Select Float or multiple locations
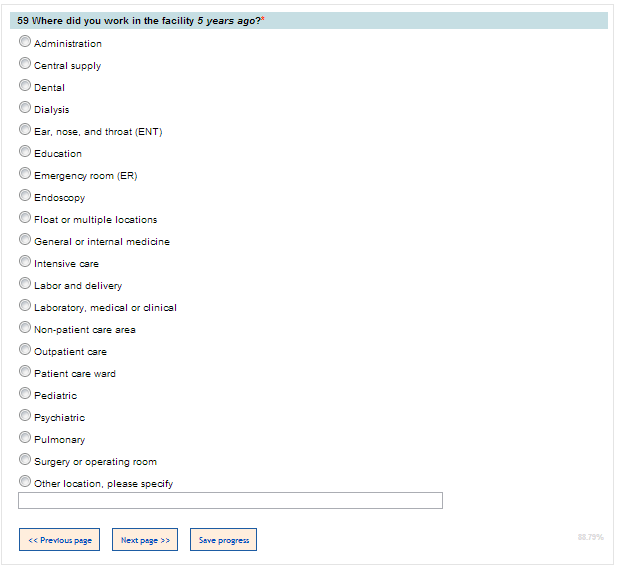This screenshot has width=618, height=569. coord(25,219)
